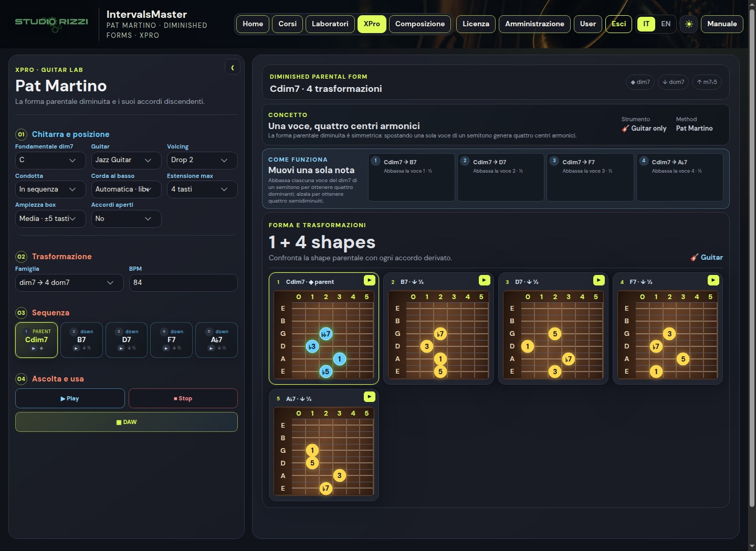The image size is (756, 551).
Task: Toggle the m7♭5 chip in the header
Action: 707,82
